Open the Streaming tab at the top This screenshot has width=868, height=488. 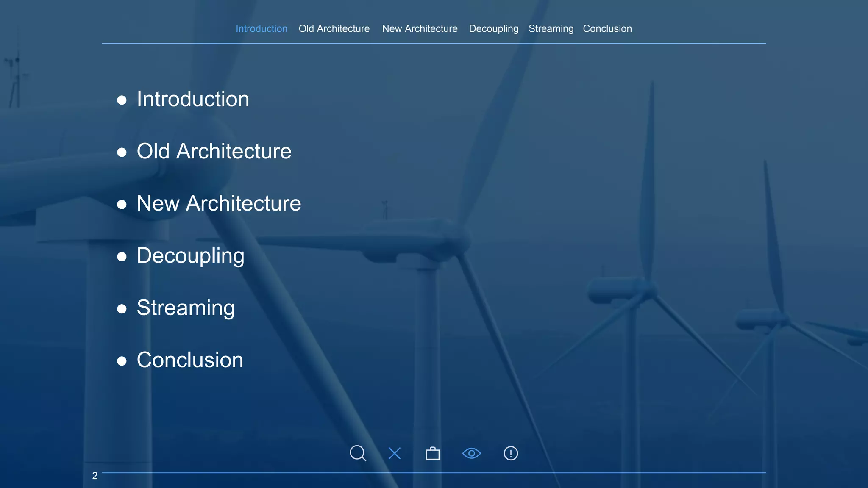[x=551, y=29]
